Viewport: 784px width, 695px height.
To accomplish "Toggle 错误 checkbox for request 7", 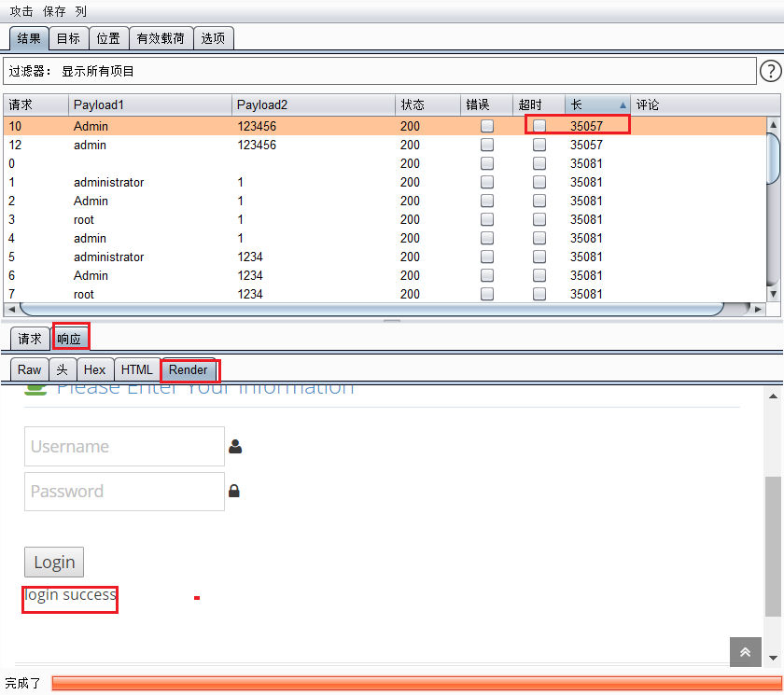I will [x=487, y=294].
